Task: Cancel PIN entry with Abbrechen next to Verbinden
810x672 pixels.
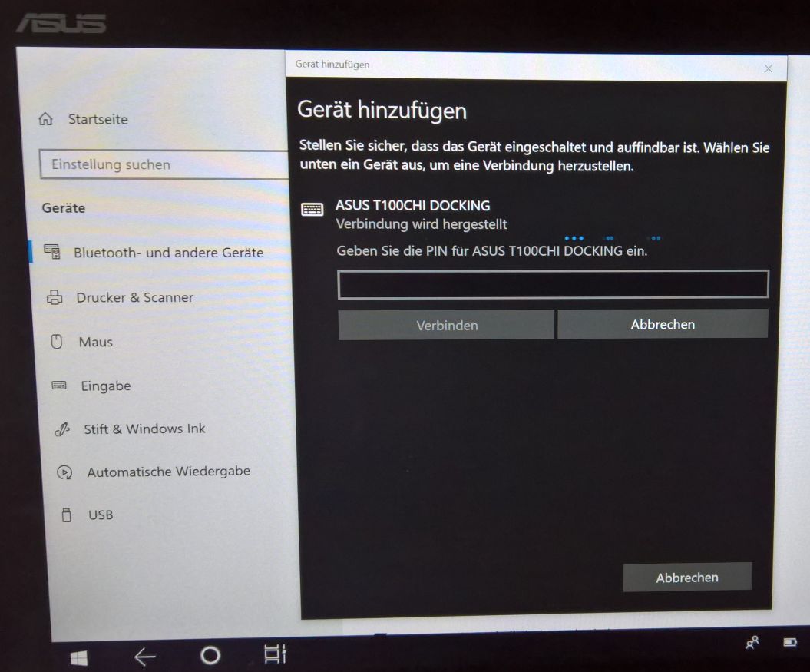Action: 663,324
